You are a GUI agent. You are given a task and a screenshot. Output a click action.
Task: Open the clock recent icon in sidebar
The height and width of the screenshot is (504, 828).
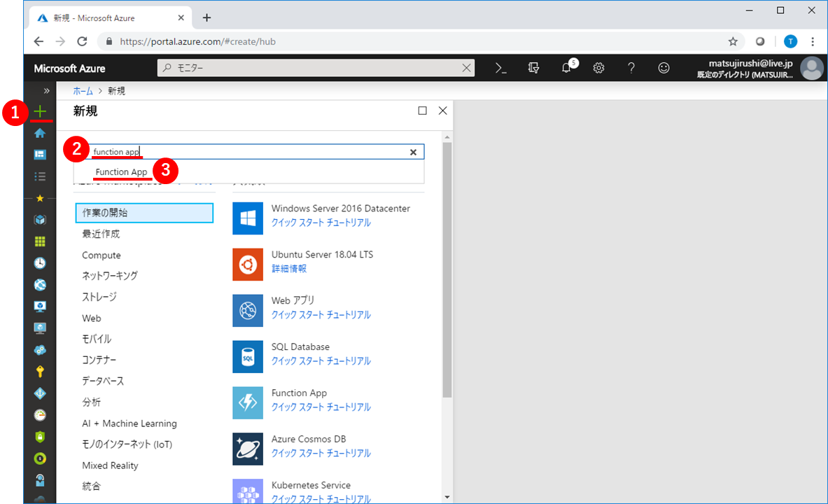(40, 263)
